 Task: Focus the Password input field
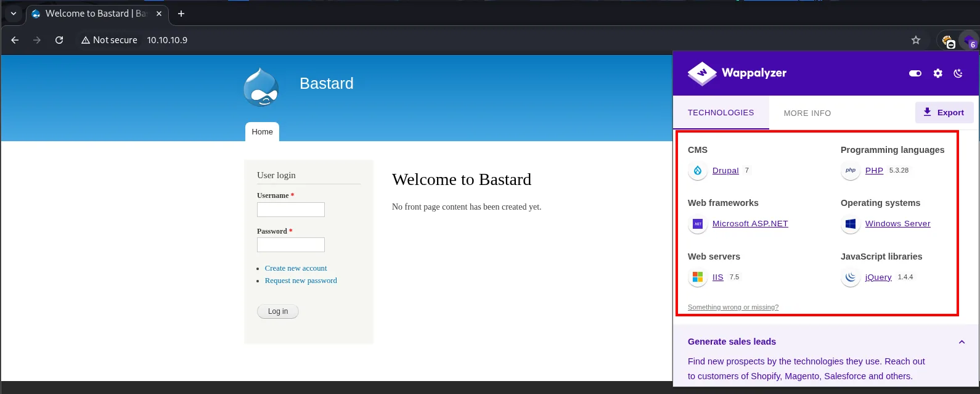click(291, 245)
